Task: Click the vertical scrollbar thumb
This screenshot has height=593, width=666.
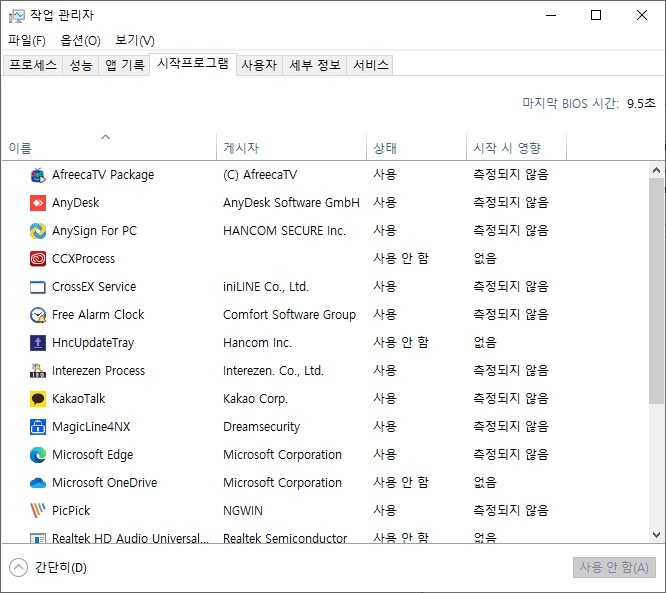Action: click(656, 291)
